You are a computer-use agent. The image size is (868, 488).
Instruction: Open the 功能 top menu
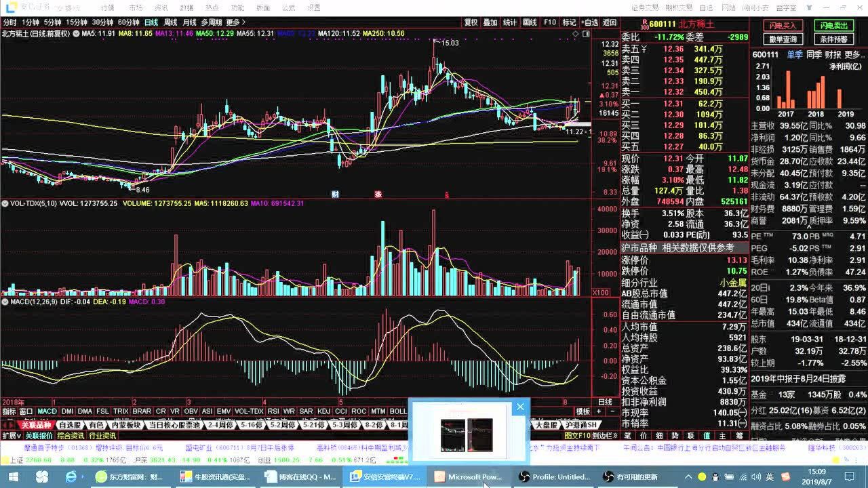237,7
